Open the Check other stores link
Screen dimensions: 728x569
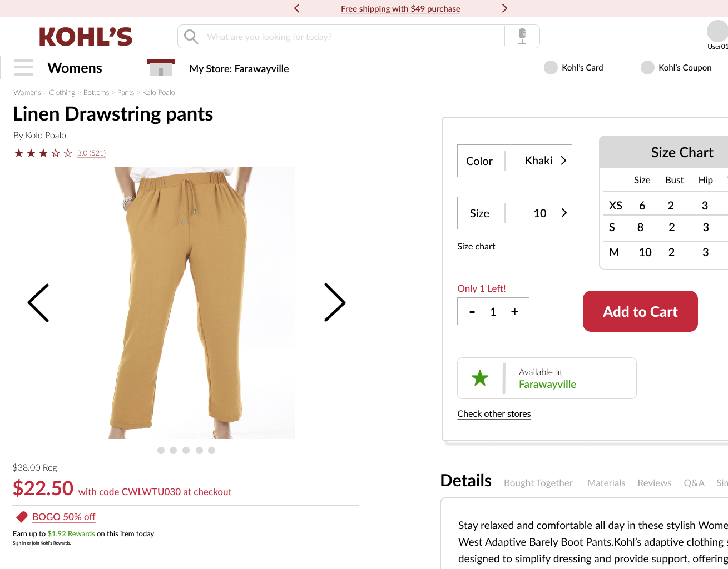[x=494, y=413]
